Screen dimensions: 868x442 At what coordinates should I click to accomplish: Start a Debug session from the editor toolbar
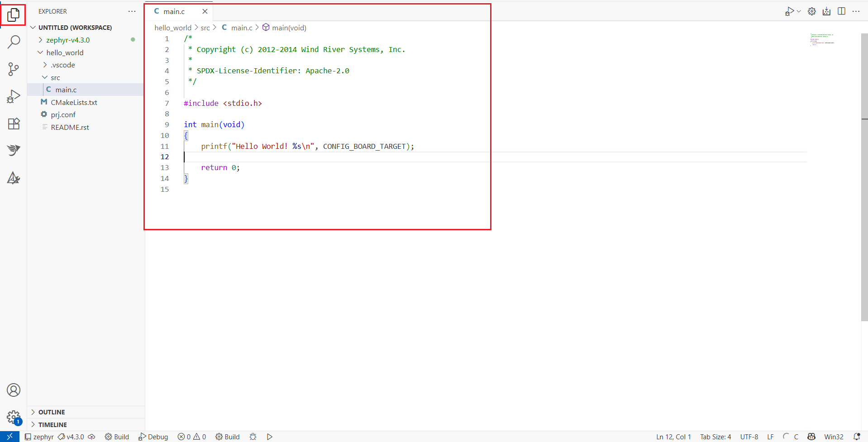[790, 11]
